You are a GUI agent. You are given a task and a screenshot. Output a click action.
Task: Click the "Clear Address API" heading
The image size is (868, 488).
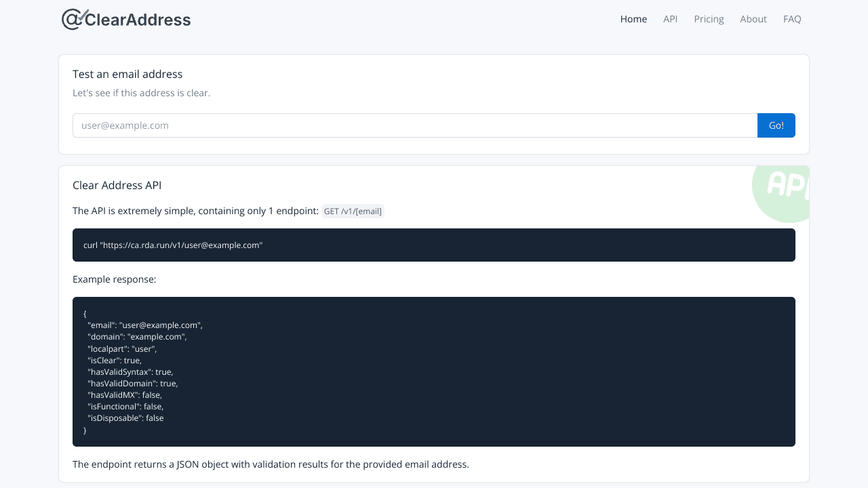tap(117, 186)
